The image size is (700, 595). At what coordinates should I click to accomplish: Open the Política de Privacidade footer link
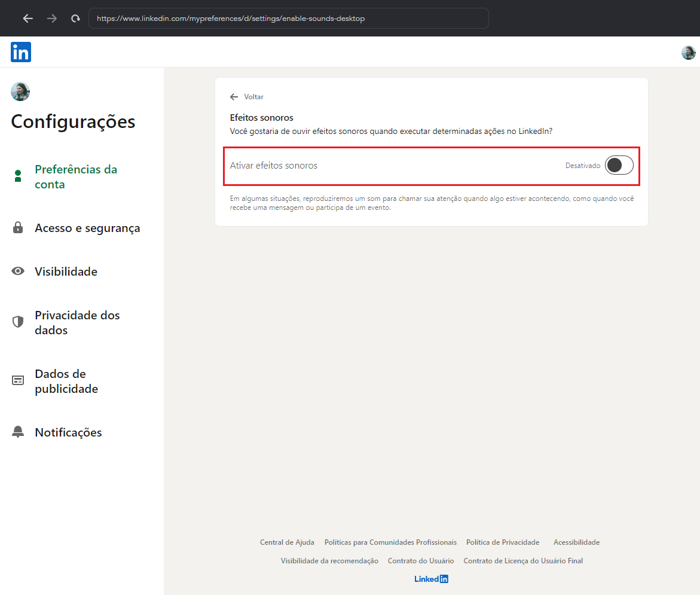click(503, 542)
